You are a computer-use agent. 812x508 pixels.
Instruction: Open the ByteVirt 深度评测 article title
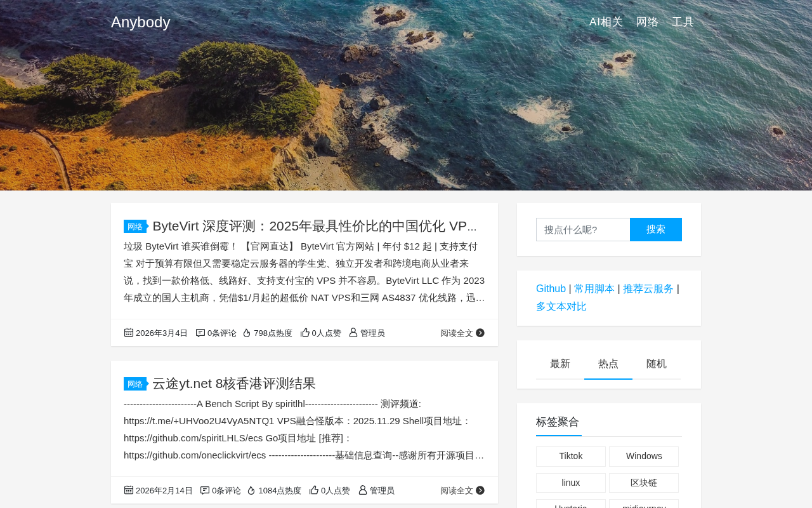click(315, 226)
